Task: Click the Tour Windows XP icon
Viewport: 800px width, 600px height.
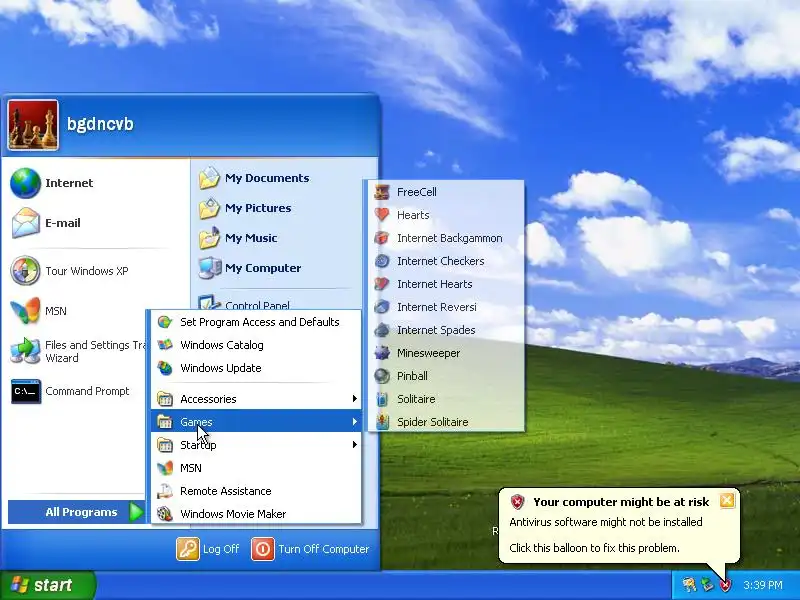Action: [x=25, y=270]
